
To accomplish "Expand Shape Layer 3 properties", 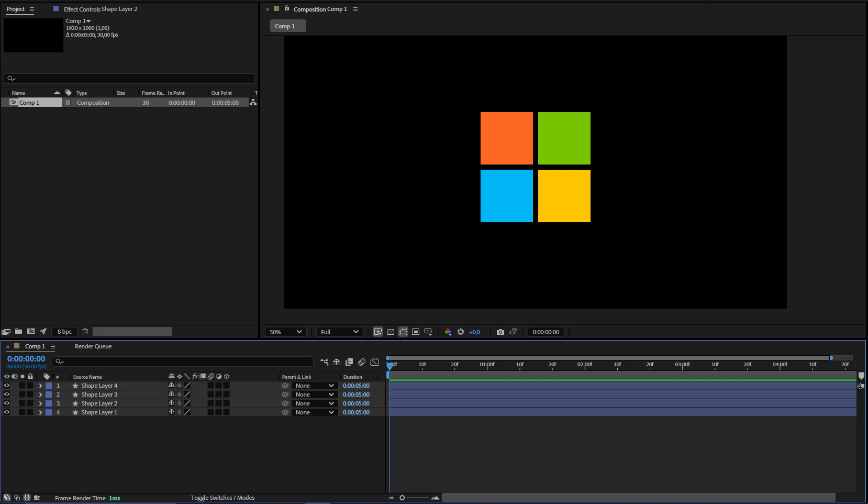I will [40, 395].
